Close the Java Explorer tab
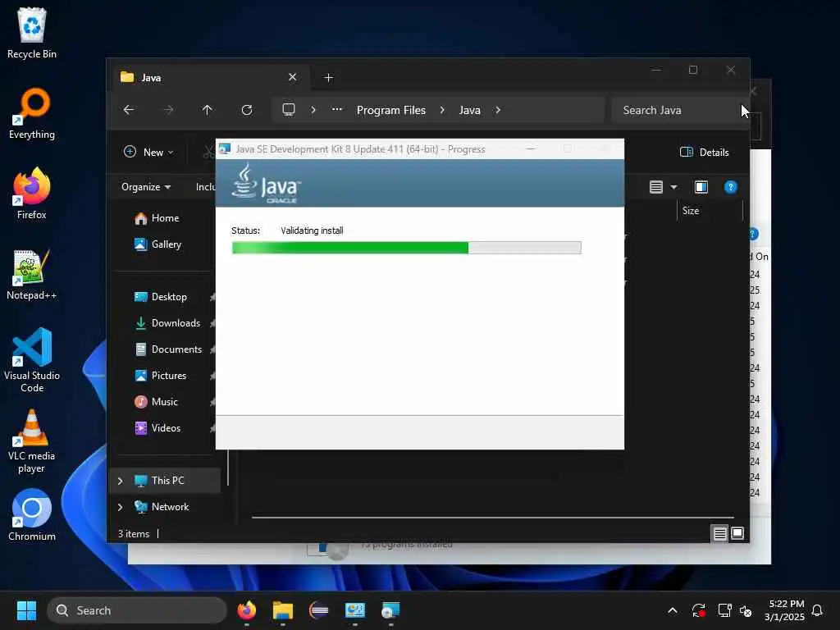The height and width of the screenshot is (630, 840). click(293, 77)
